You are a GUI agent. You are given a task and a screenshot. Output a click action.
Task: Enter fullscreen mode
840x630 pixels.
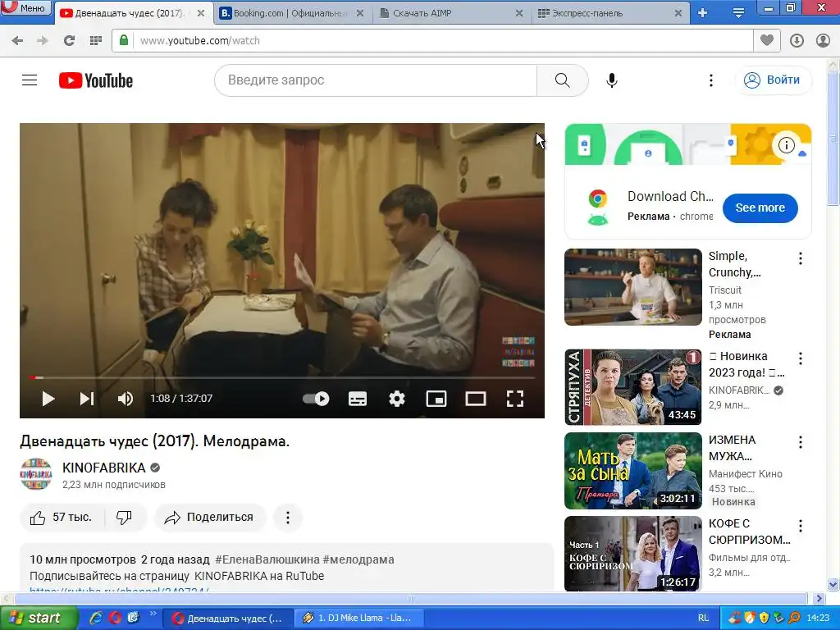point(515,399)
